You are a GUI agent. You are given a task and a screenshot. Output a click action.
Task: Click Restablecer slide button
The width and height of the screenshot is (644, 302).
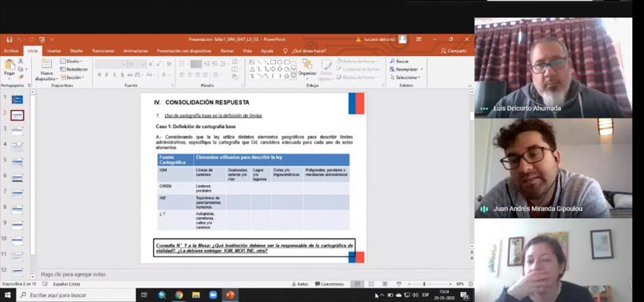pos(74,70)
